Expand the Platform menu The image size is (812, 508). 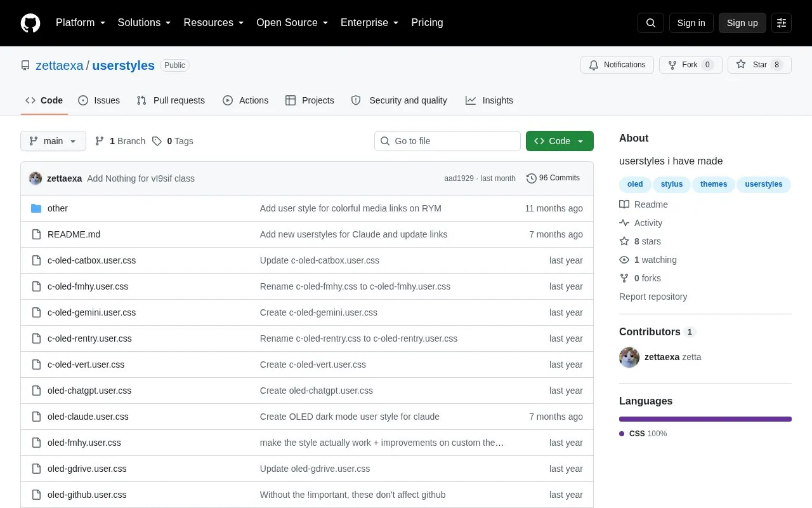[81, 23]
